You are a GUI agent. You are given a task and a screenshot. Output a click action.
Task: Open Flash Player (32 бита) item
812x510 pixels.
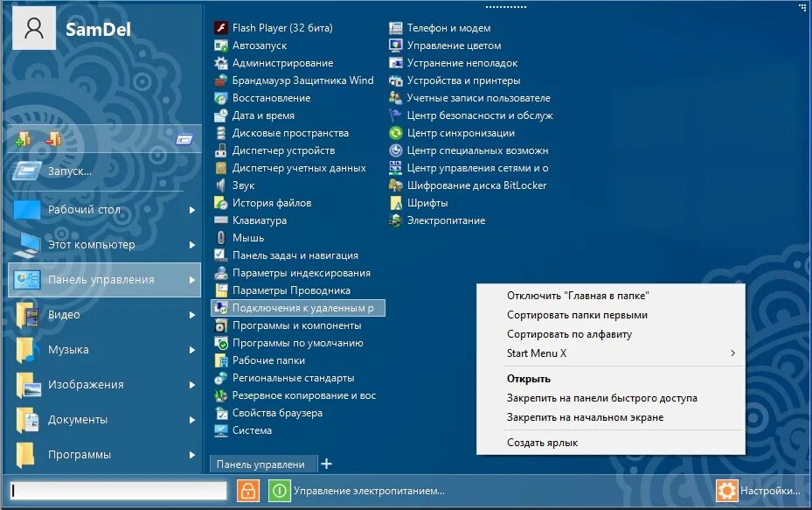point(274,28)
